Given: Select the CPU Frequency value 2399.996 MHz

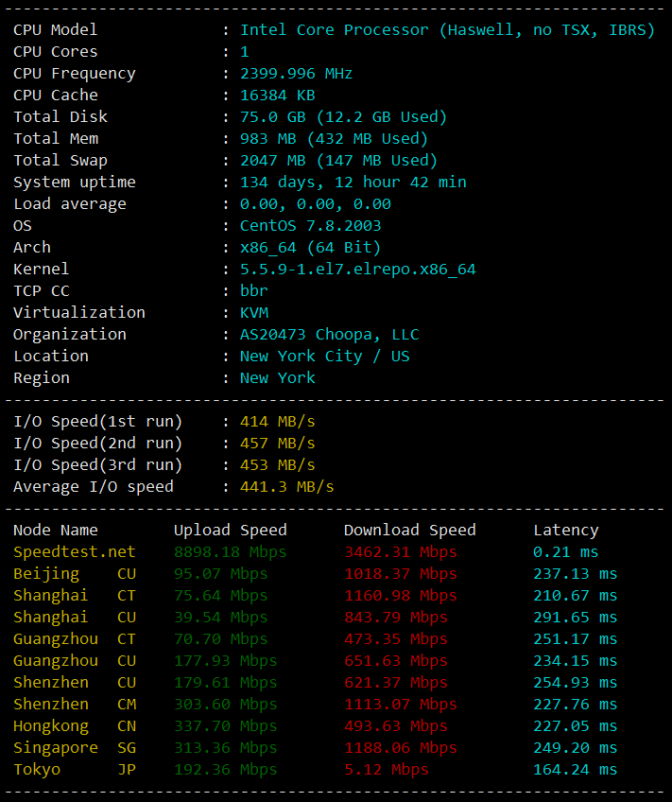Looking at the screenshot, I should (x=297, y=74).
